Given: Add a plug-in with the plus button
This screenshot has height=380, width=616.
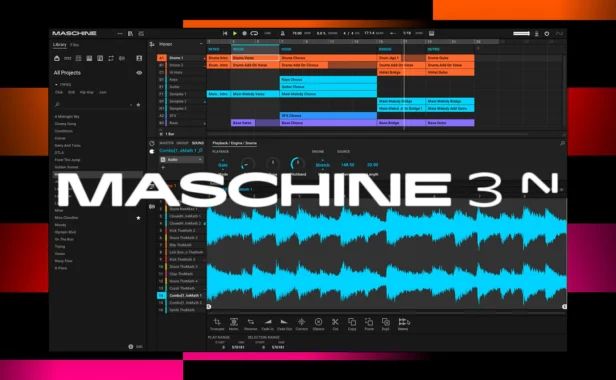Looking at the screenshot, I should [x=163, y=168].
